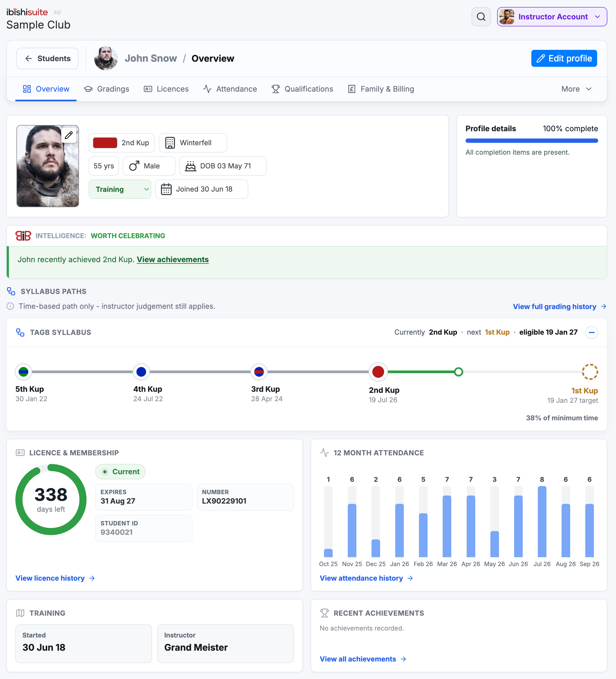
Task: Click the small John Snow header avatar
Action: (x=106, y=58)
